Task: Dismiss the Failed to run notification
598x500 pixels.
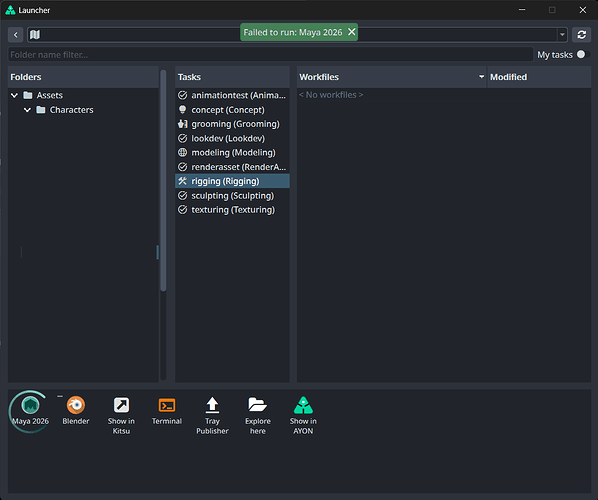Action: 352,32
